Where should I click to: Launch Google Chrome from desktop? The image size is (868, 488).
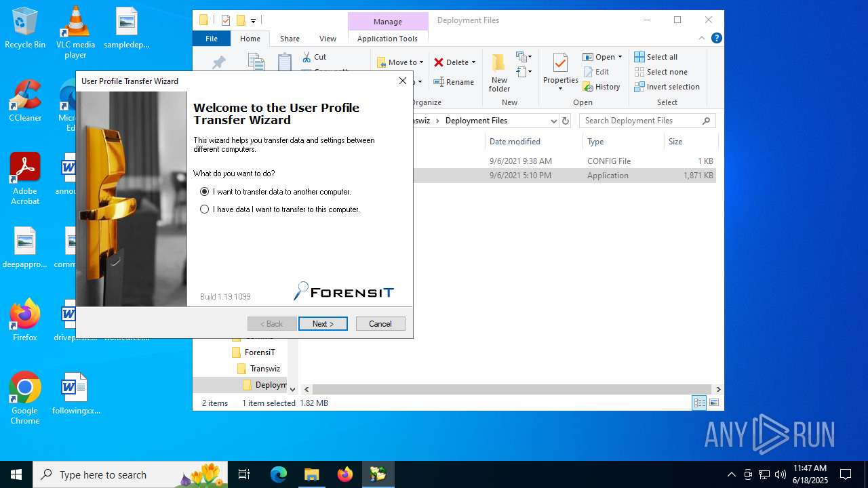click(25, 399)
